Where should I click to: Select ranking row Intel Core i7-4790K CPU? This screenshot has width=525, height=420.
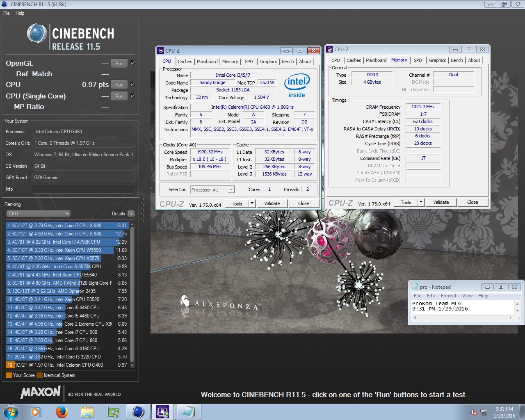pyautogui.click(x=67, y=242)
